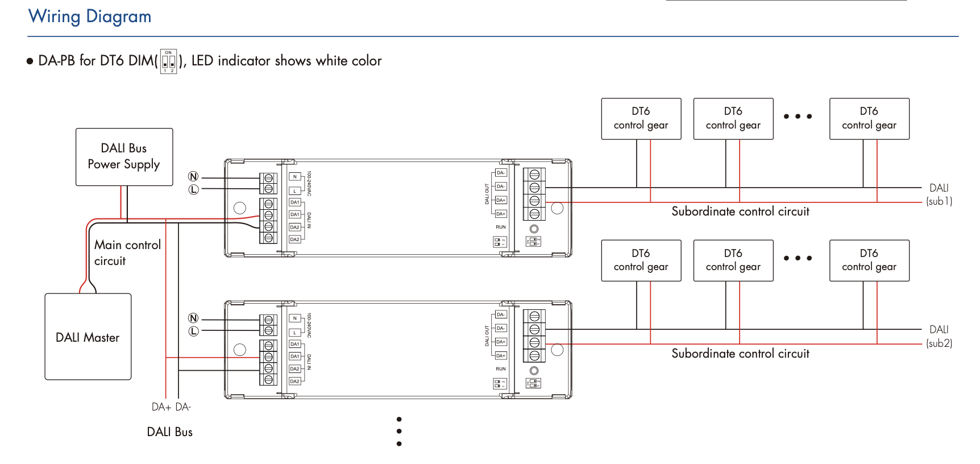
Task: Click the circled N symbol on the lower driver
Action: click(x=193, y=318)
